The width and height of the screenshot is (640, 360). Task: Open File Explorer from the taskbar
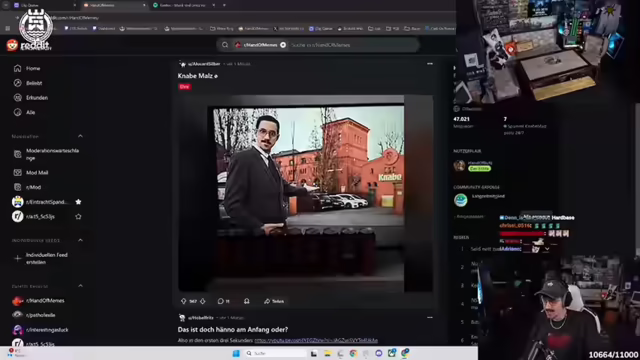coord(327,353)
